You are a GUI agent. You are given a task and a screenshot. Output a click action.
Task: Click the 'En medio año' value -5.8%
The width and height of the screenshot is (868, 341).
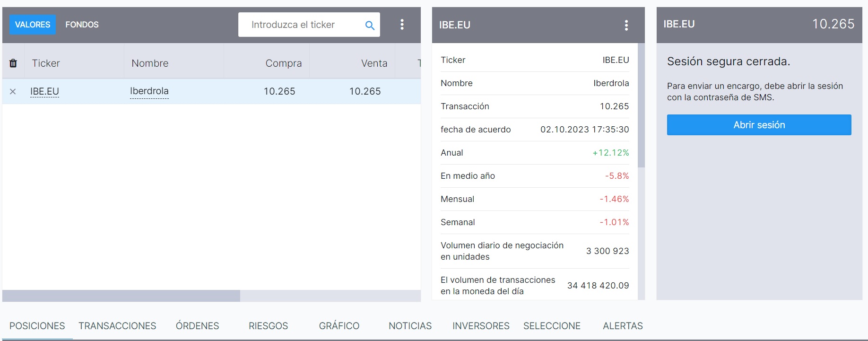click(617, 176)
